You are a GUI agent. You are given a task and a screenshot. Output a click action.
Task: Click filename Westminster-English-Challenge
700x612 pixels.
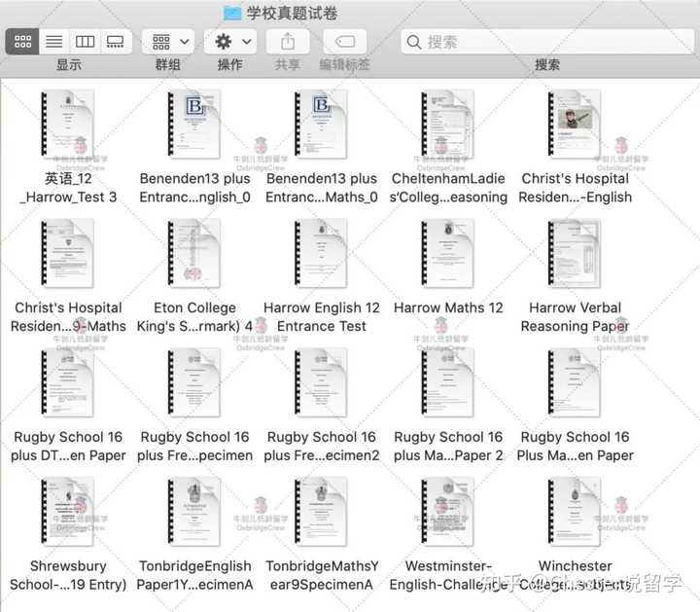(x=448, y=575)
